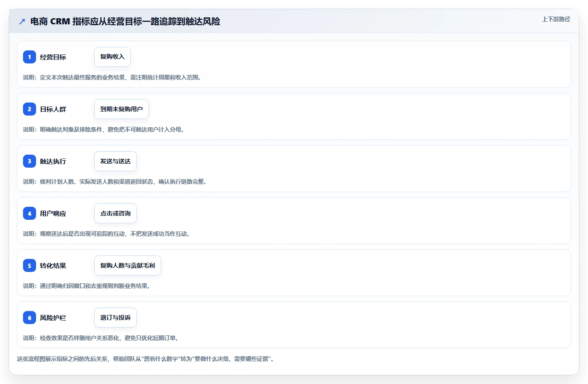The image size is (588, 384).
Task: Click the 触达执行 step label
Action: tap(53, 161)
